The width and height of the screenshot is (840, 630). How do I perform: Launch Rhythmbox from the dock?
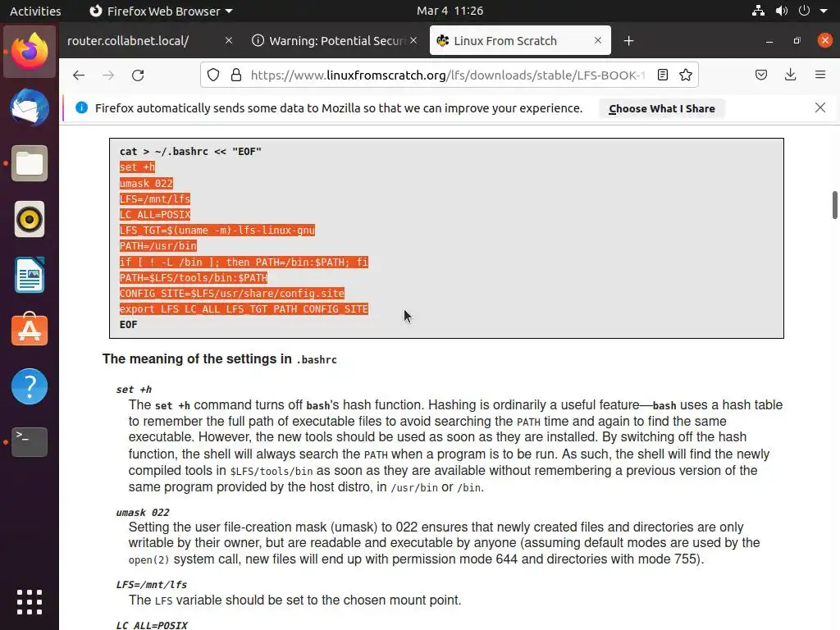[30, 219]
